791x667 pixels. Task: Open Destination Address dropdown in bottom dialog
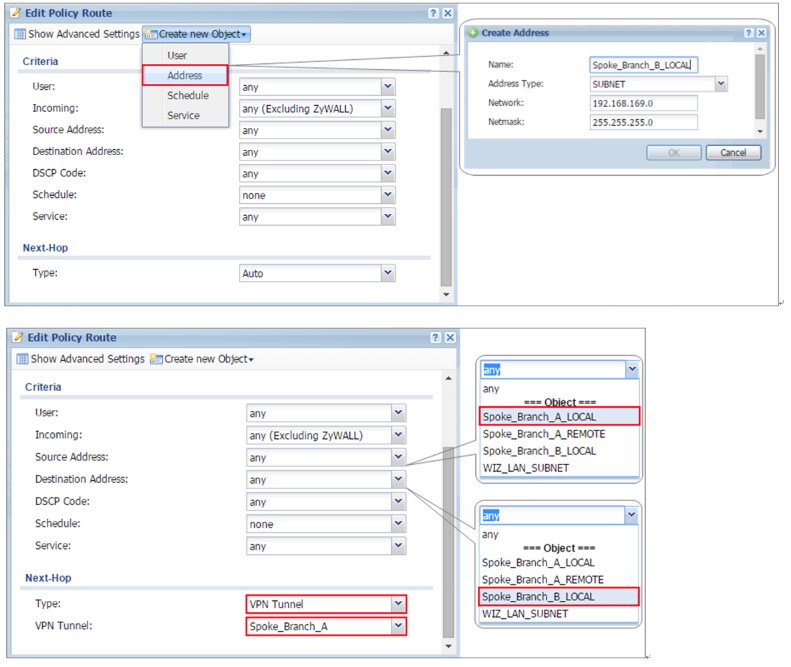399,480
